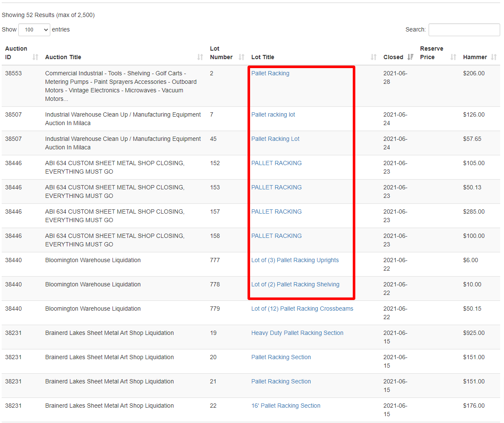Open the Pallet Racking lot from auction 38553
The width and height of the screenshot is (504, 423).
(270, 73)
